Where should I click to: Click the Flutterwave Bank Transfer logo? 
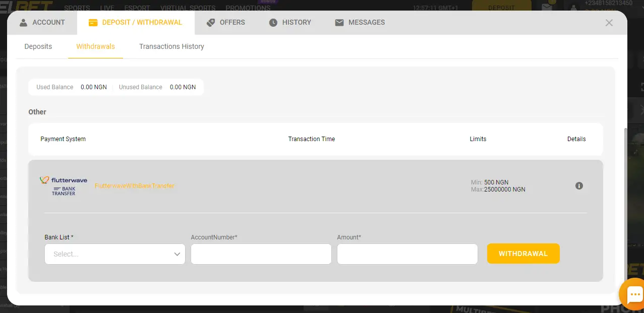pyautogui.click(x=64, y=186)
